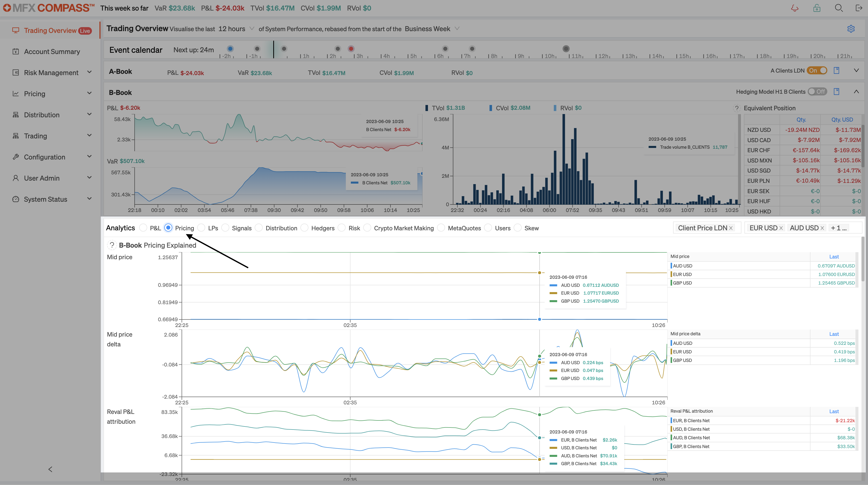Click the Account Summary sidebar icon
The width and height of the screenshot is (868, 485).
pyautogui.click(x=16, y=51)
